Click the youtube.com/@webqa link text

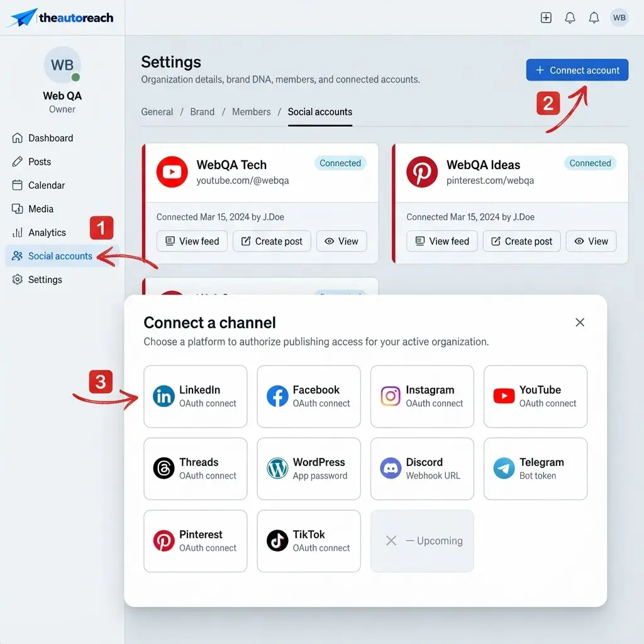pyautogui.click(x=243, y=180)
